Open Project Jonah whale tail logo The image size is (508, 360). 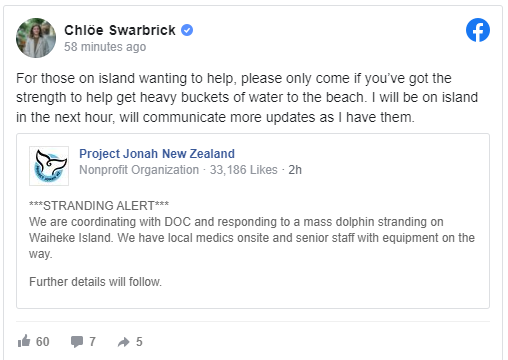(x=49, y=166)
